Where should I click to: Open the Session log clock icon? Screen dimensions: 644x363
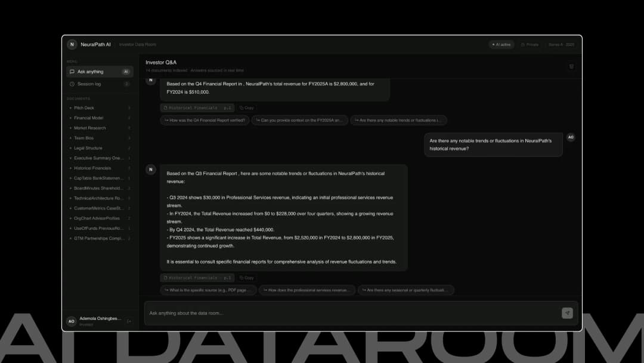coord(72,84)
